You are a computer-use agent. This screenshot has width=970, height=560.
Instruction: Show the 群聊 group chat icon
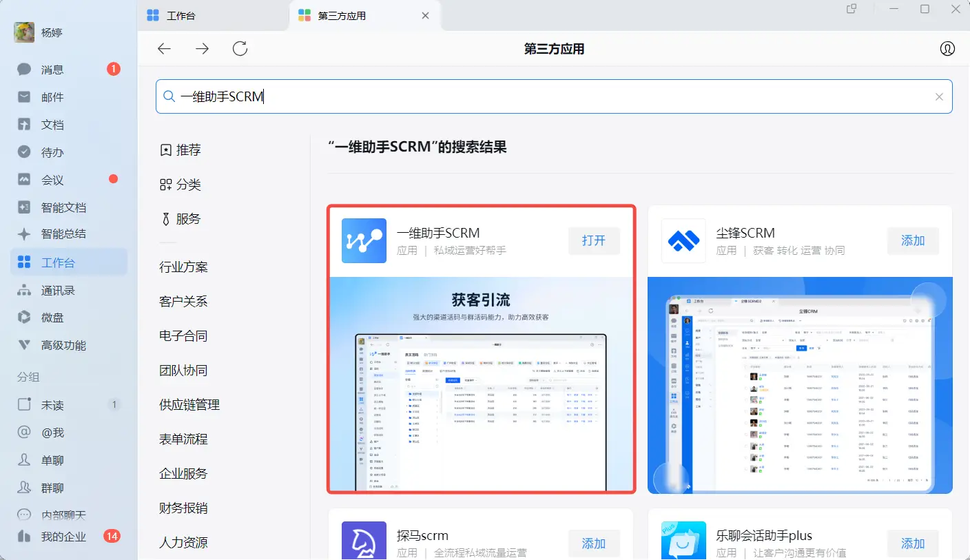24,488
